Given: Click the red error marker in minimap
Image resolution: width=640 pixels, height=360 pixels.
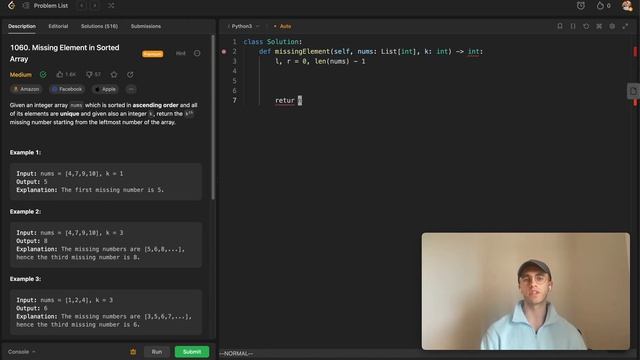Looking at the screenshot, I should tap(635, 52).
